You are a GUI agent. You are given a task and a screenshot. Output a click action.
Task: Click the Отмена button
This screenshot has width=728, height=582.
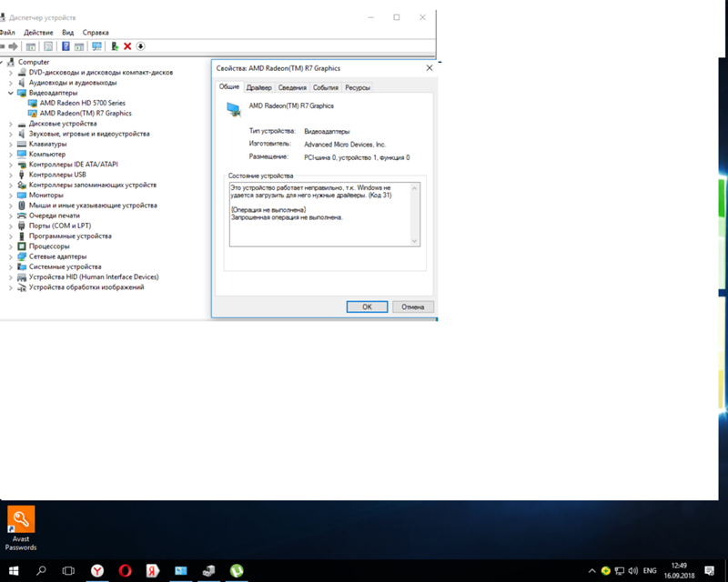click(x=413, y=306)
